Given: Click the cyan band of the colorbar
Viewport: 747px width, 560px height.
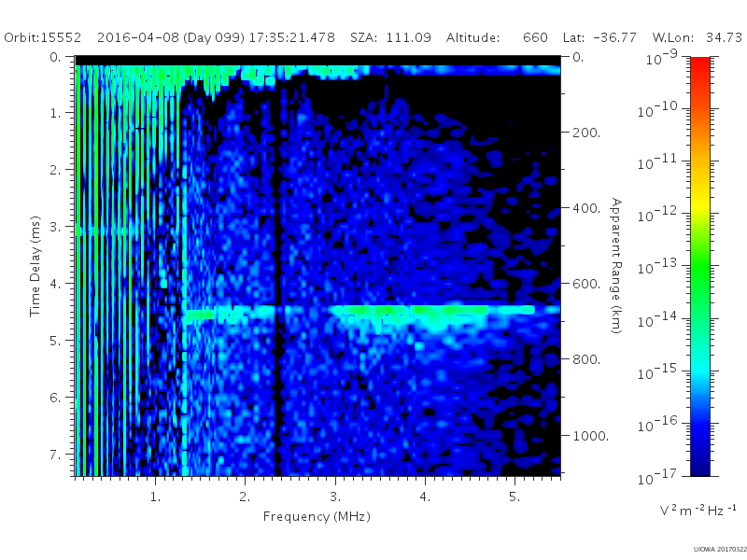Looking at the screenshot, I should 700,369.
